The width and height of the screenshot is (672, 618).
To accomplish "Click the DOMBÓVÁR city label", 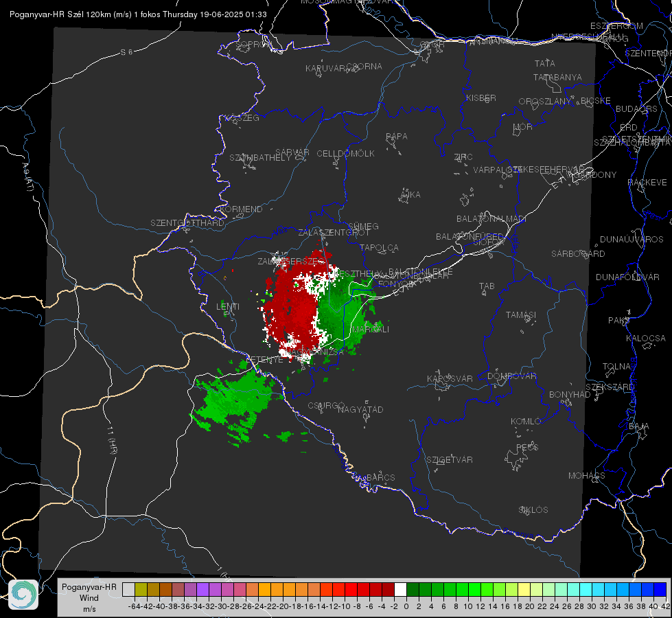I will [511, 376].
